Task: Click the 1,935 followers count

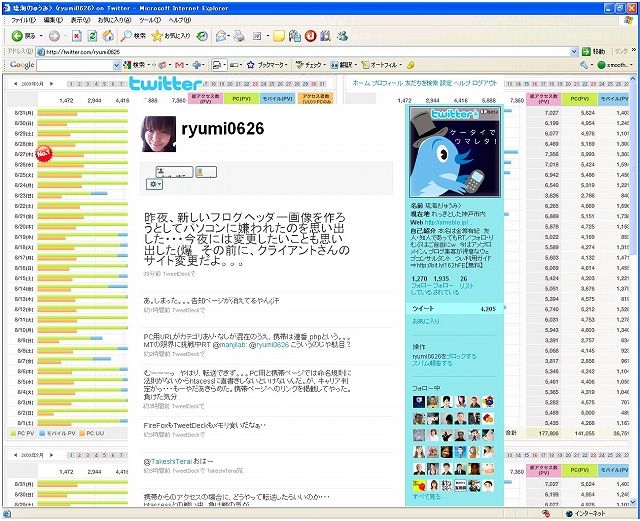Action: [x=441, y=278]
